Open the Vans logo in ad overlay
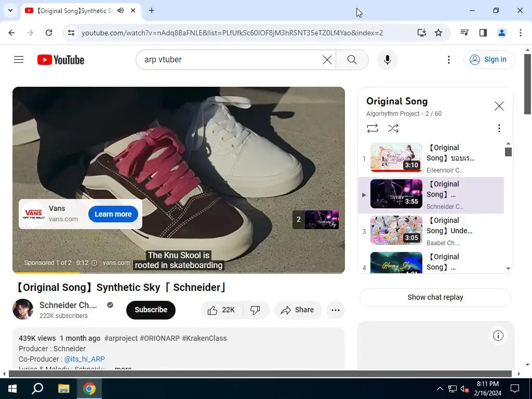532x399 pixels. pyautogui.click(x=33, y=214)
